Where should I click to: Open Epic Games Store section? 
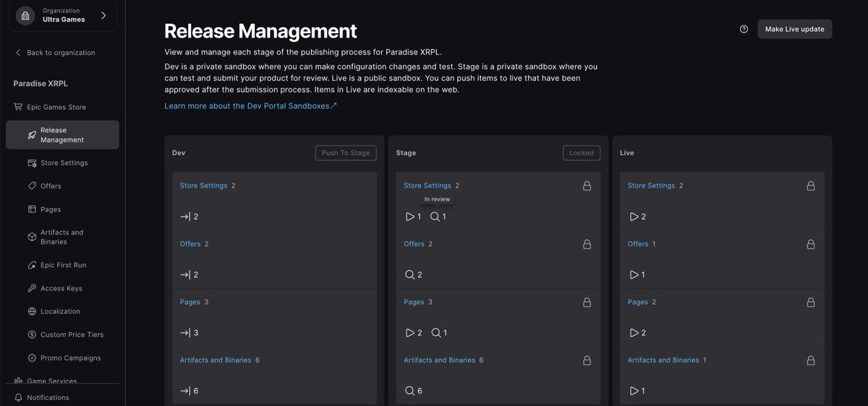pos(56,107)
